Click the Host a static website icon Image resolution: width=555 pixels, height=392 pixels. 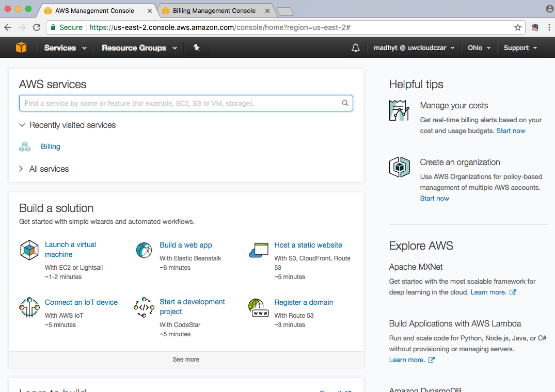click(259, 250)
